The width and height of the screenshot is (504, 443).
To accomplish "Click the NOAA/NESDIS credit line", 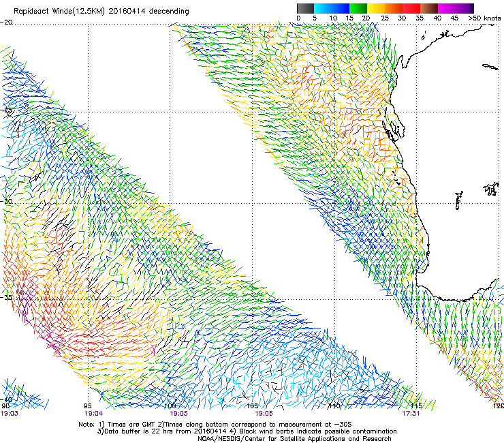I will (x=294, y=439).
